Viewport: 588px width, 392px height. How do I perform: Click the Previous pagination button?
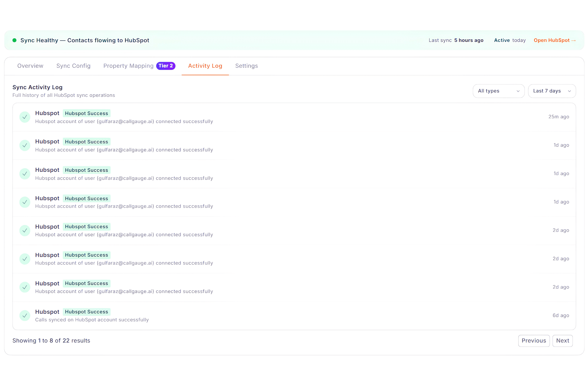534,341
